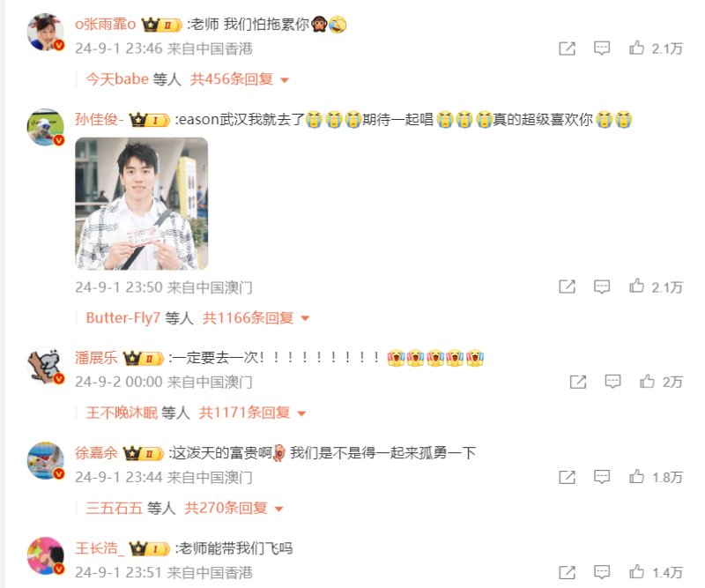Expand the 共1166条回复 replies

tap(256, 318)
